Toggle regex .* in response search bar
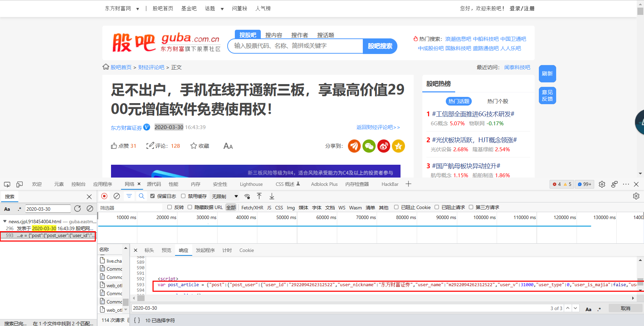 599,309
